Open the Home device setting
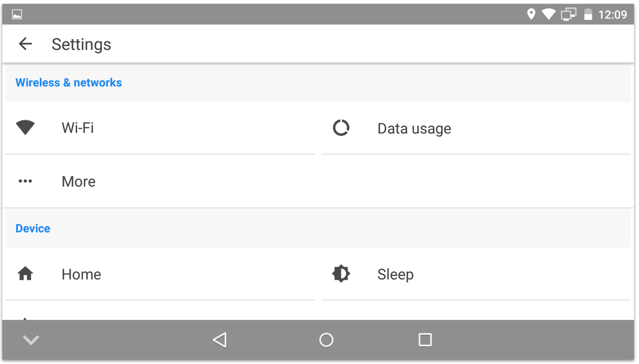This screenshot has height=364, width=639. tap(160, 274)
